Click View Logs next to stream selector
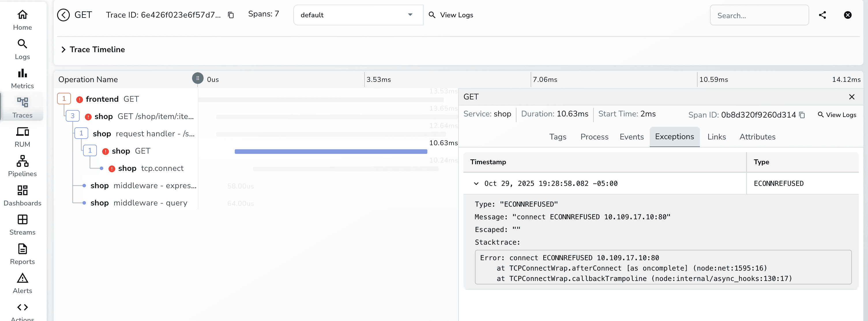 click(451, 15)
